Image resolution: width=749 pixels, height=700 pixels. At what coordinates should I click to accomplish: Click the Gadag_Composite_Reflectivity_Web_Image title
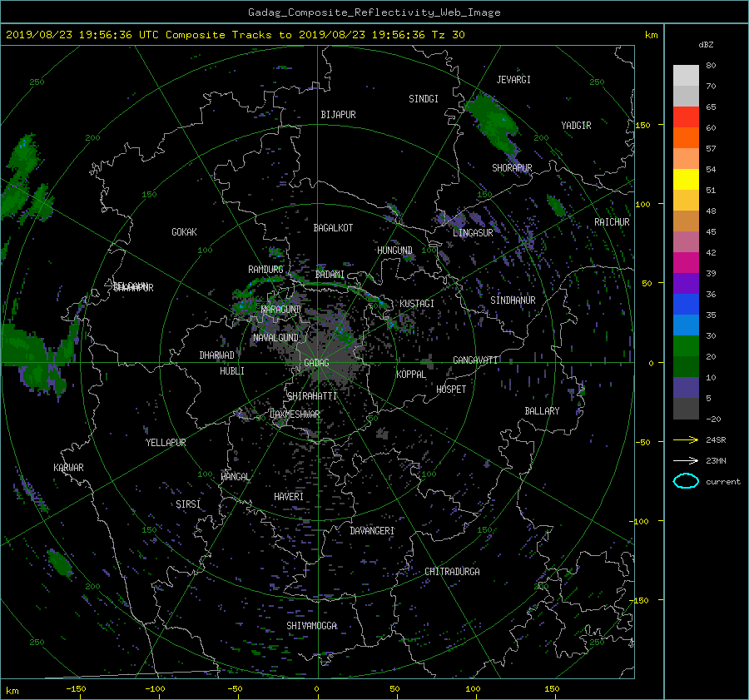374,12
